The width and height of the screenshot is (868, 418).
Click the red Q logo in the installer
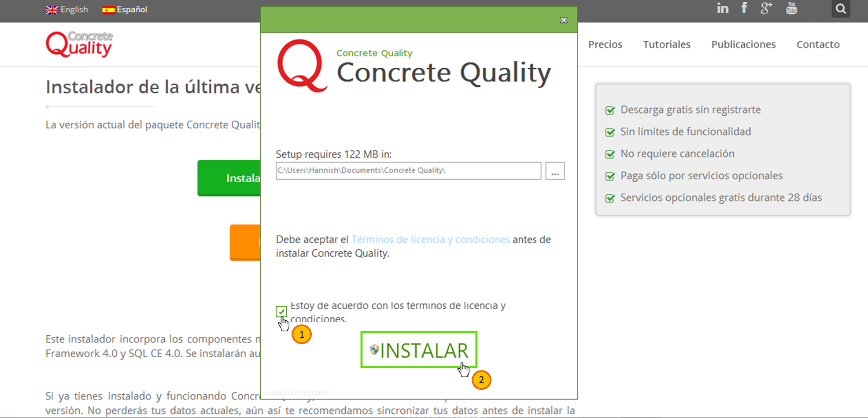[302, 66]
